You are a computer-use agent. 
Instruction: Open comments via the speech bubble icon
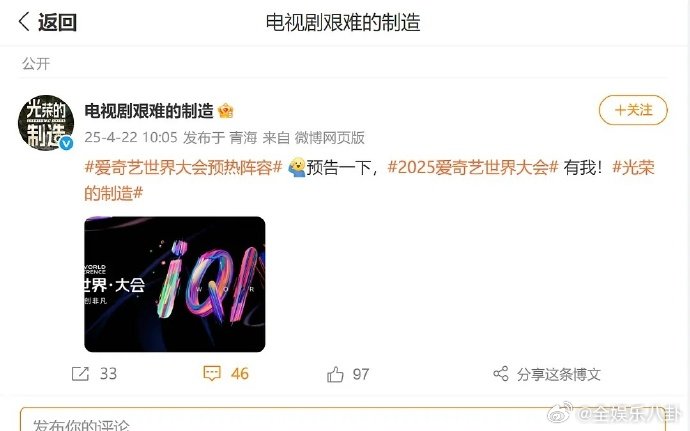(x=212, y=374)
